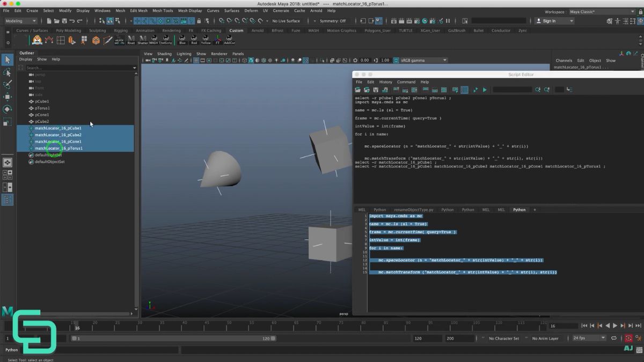Open the Modeling menu set dropdown
The width and height of the screenshot is (644, 362).
[20, 21]
